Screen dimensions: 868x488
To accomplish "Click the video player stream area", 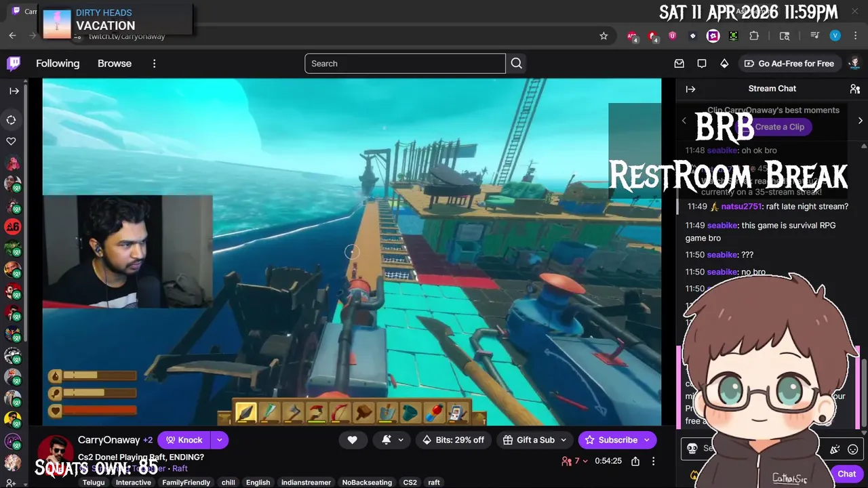I will 352,252.
